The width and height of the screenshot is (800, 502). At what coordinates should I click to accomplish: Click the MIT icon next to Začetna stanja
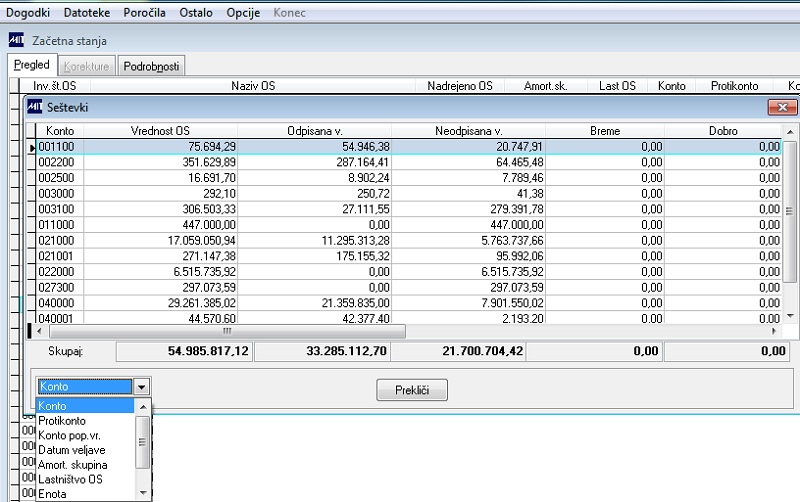coord(16,40)
